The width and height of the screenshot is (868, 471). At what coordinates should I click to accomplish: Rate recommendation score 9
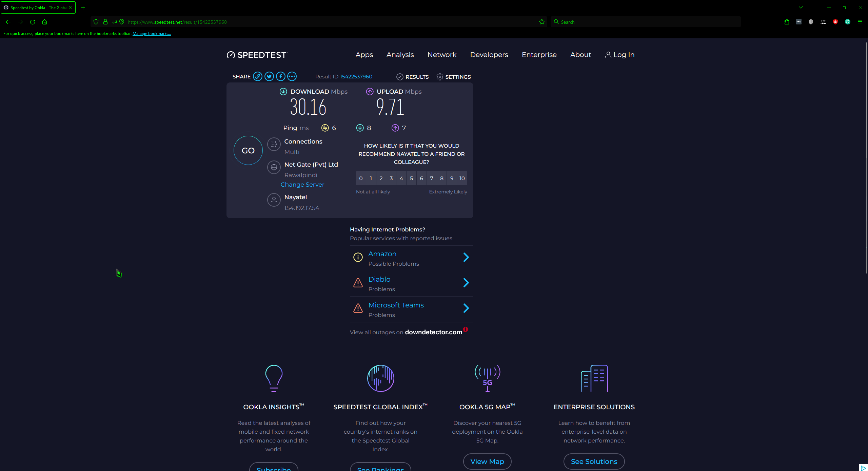[452, 178]
